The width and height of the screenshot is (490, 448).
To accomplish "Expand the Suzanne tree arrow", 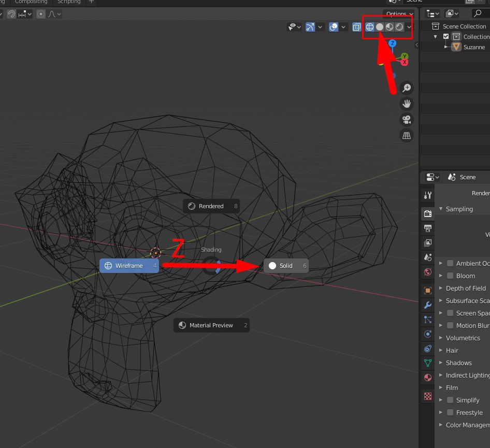I will coord(446,47).
